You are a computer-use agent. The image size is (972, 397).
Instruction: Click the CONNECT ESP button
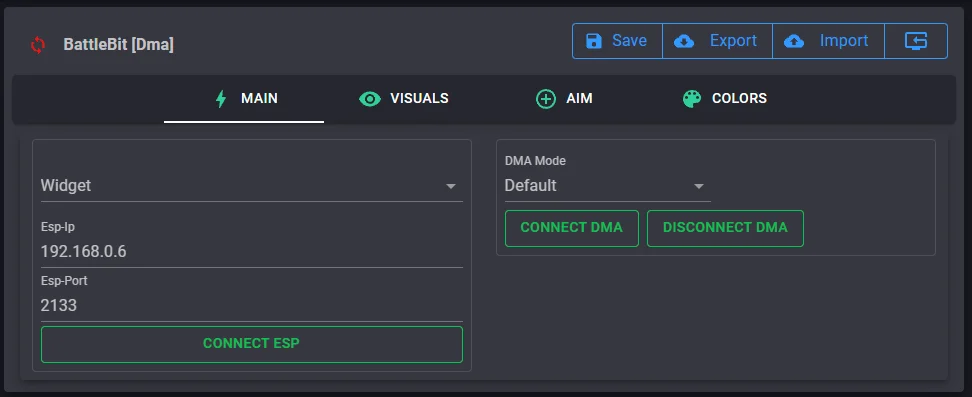252,344
